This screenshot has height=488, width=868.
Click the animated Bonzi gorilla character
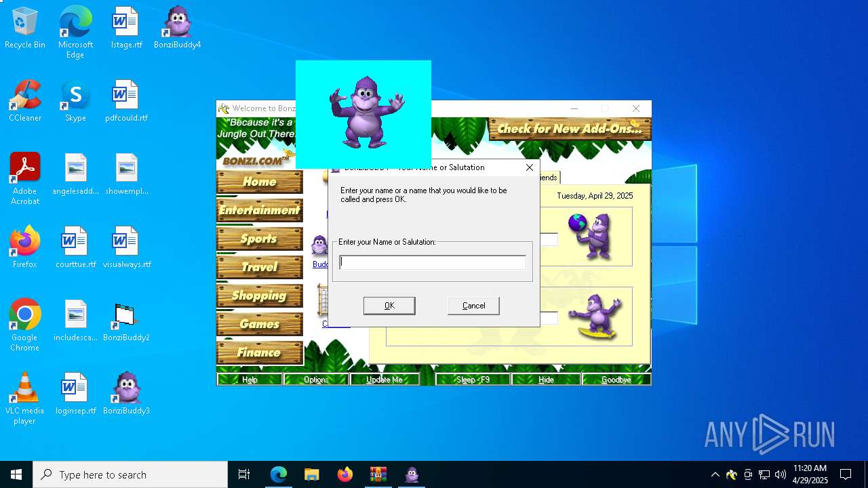coord(366,112)
